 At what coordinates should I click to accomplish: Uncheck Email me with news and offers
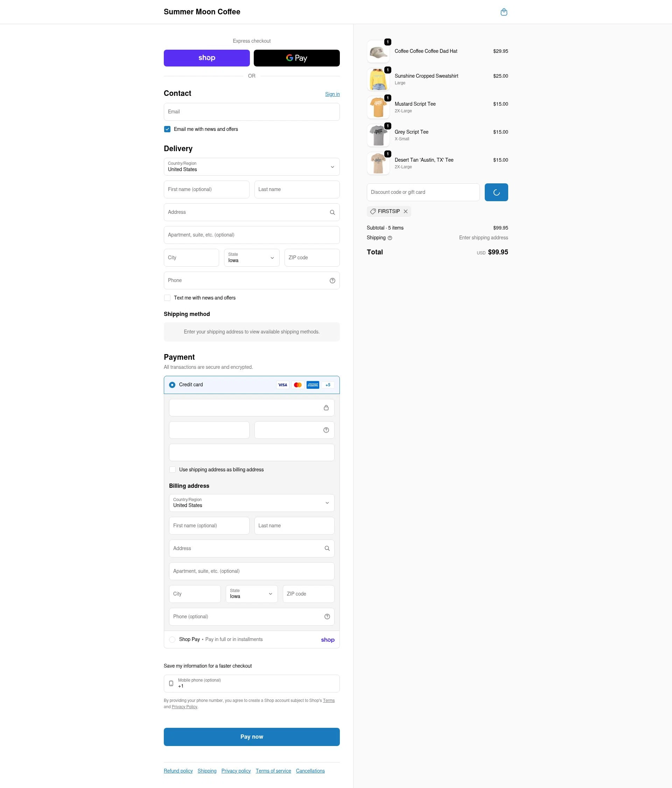[x=167, y=129]
